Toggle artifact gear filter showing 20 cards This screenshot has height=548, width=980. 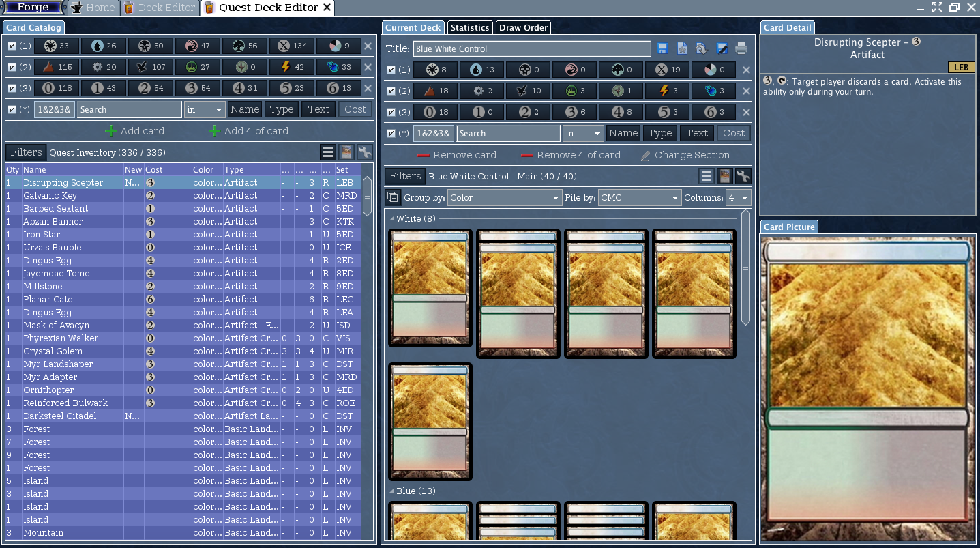tap(103, 68)
